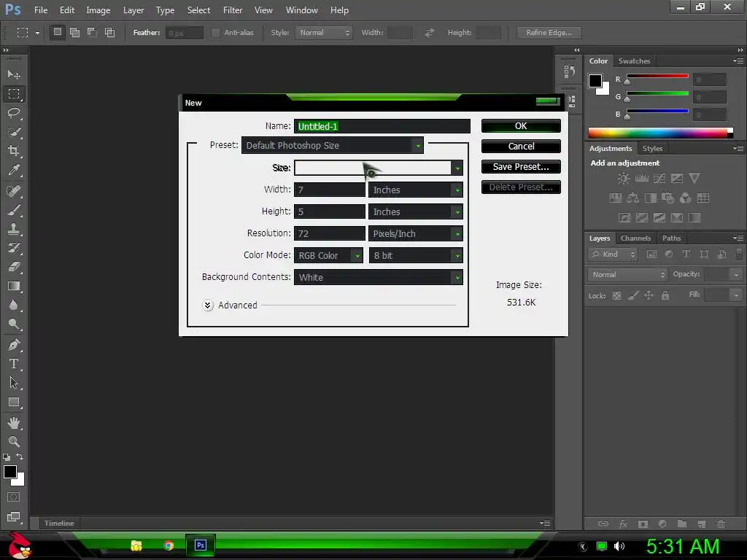
Task: Select the History Brush tool
Action: (x=14, y=248)
